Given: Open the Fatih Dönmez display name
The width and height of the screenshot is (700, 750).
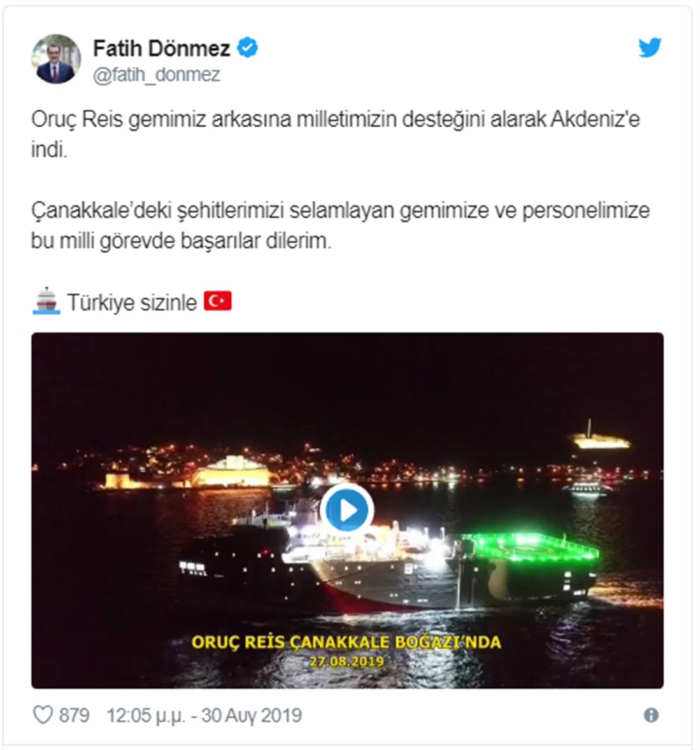Looking at the screenshot, I should [x=162, y=48].
